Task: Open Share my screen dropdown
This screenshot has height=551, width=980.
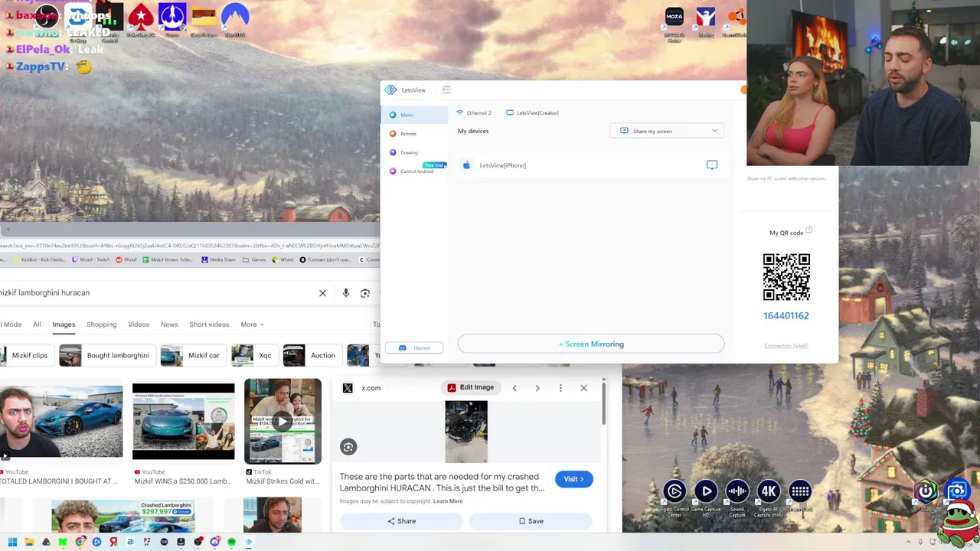Action: tap(668, 131)
